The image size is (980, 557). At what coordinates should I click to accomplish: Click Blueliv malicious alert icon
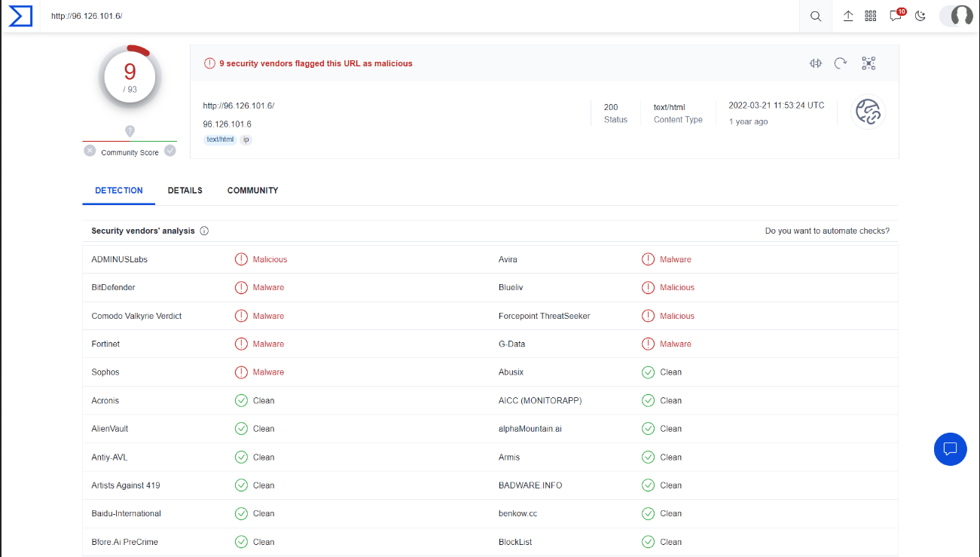coord(648,287)
